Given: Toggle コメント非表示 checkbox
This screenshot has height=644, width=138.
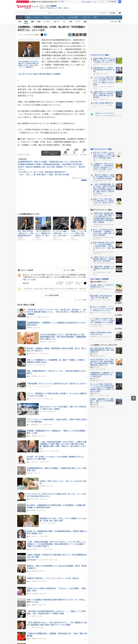Looking at the screenshot, I should tap(75, 300).
